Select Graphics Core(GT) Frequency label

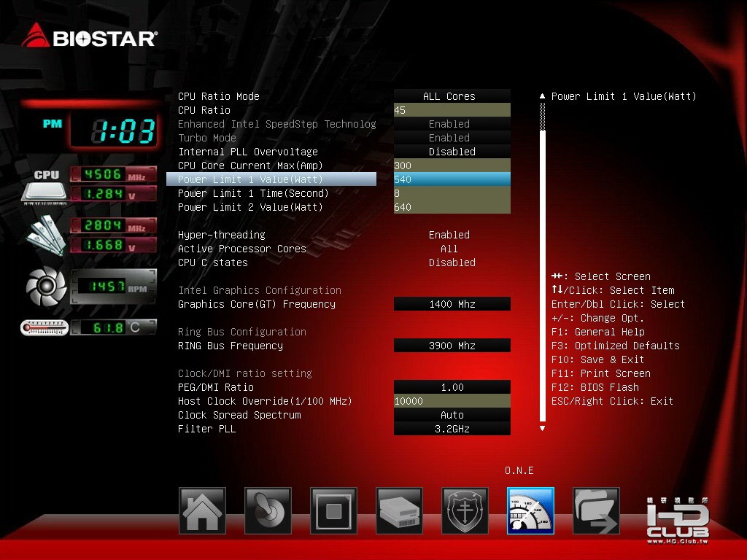256,304
